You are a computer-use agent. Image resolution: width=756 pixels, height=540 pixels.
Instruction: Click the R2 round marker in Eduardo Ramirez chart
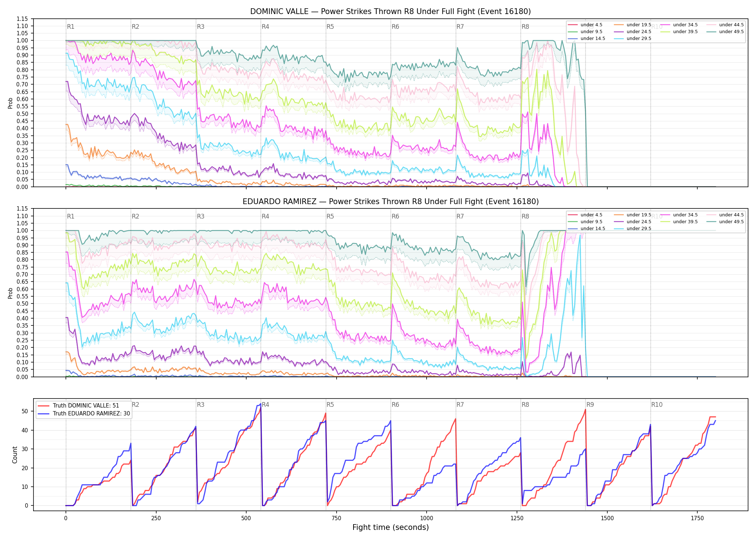135,216
